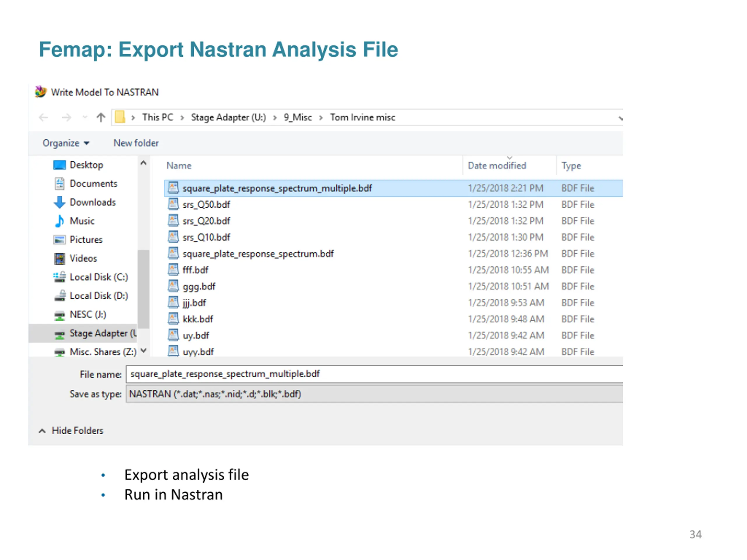Click New folder button
The width and height of the screenshot is (747, 560).
click(x=136, y=143)
